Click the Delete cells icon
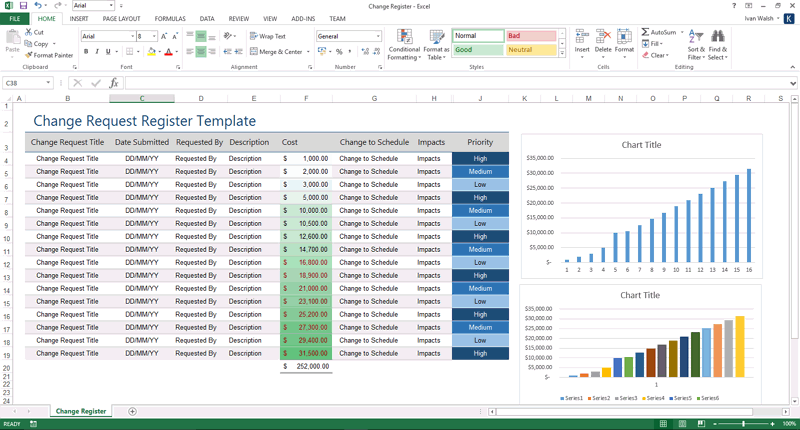The height and width of the screenshot is (430, 800). [x=603, y=38]
